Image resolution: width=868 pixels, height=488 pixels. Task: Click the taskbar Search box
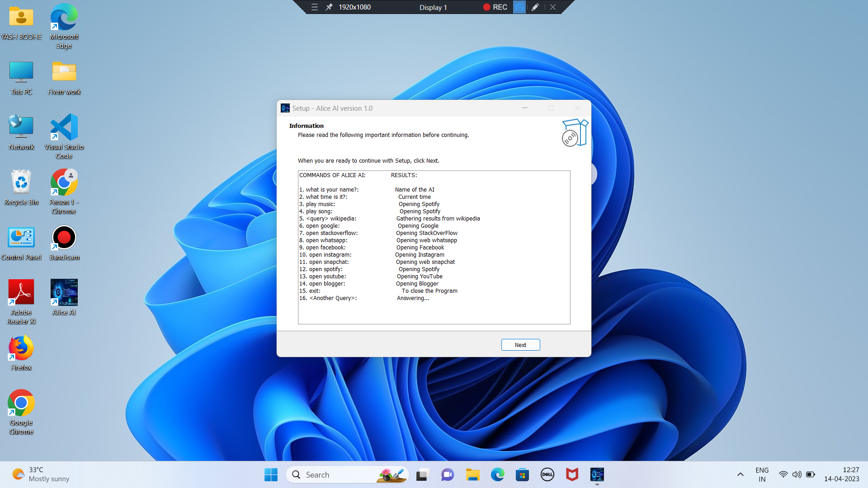point(347,474)
